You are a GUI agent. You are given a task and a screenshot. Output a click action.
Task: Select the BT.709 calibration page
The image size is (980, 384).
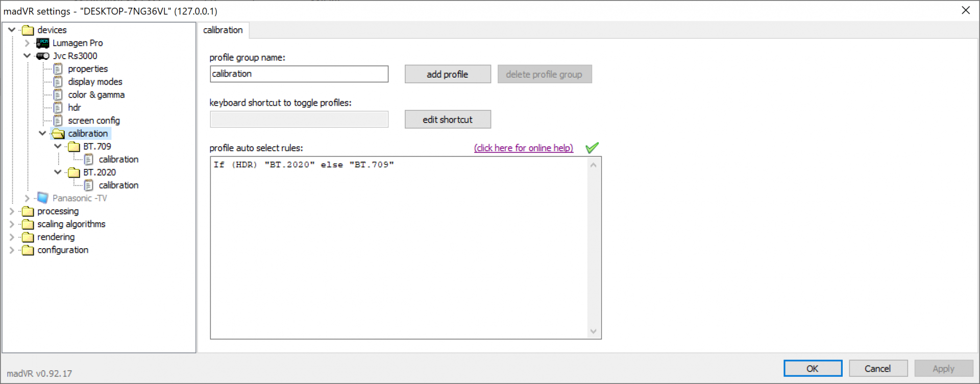(x=118, y=159)
